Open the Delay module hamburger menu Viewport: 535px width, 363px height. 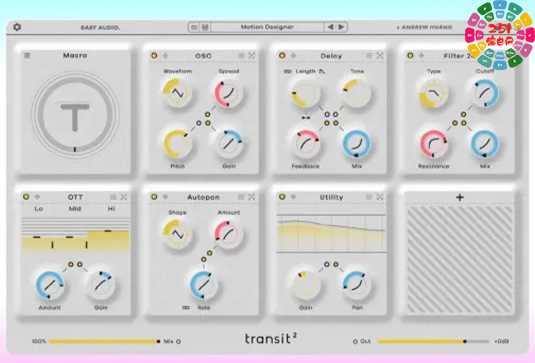tap(369, 55)
